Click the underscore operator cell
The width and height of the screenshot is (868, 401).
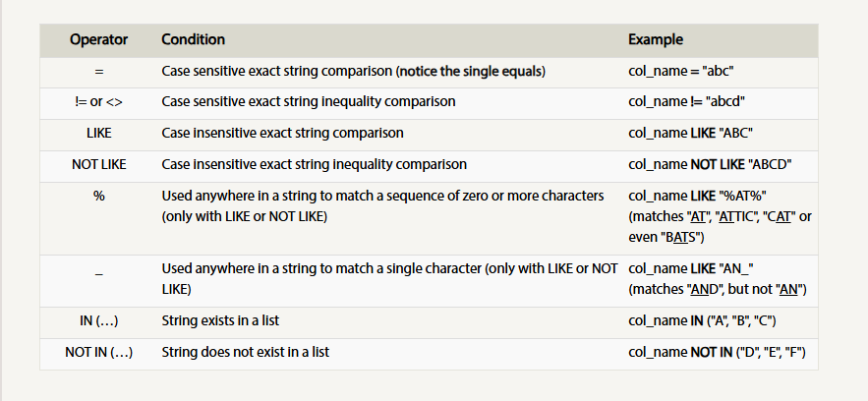click(x=98, y=273)
